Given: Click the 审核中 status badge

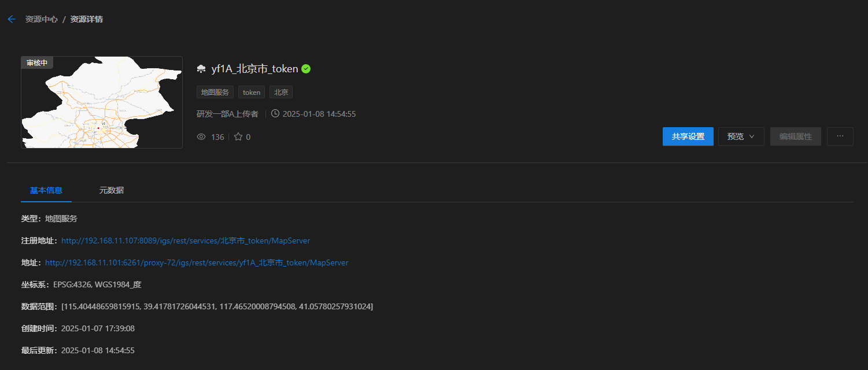Looking at the screenshot, I should coord(37,62).
